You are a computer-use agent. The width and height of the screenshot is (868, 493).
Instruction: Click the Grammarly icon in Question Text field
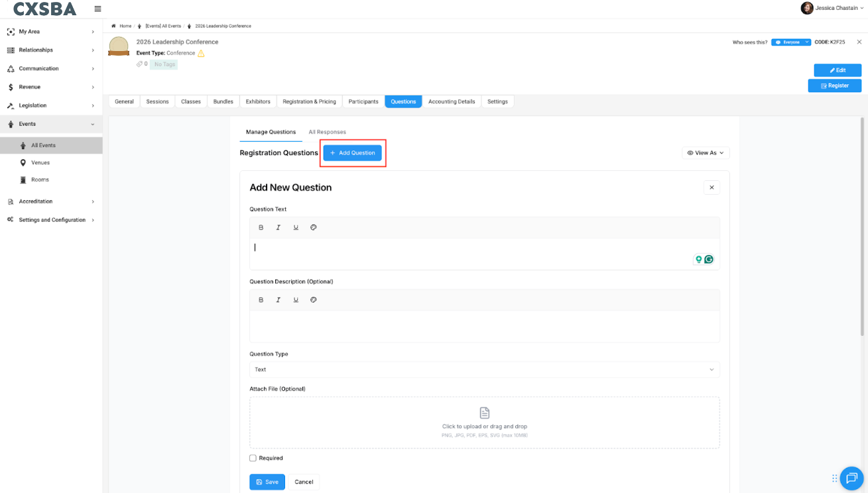[x=708, y=259]
